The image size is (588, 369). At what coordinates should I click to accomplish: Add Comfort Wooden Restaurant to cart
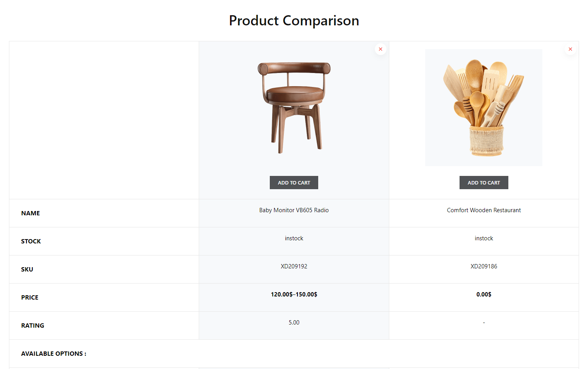click(484, 183)
